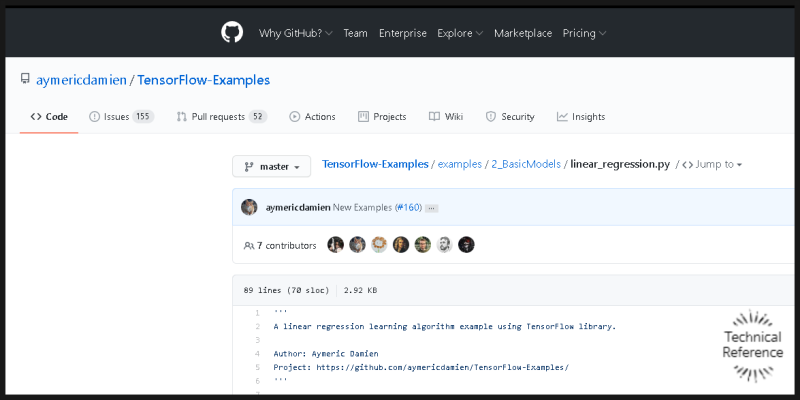Image resolution: width=800 pixels, height=400 pixels.
Task: Open the Why GitHub dropdown menu
Action: click(x=295, y=33)
